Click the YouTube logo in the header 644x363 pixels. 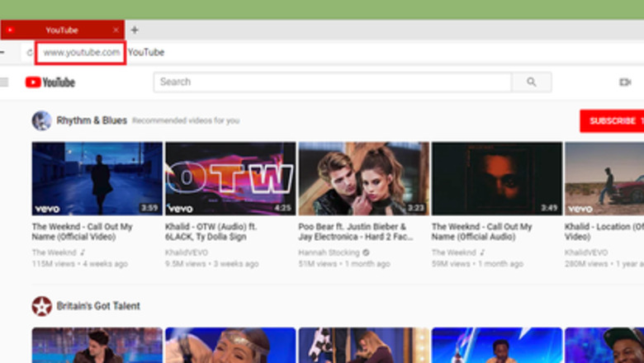click(x=50, y=82)
